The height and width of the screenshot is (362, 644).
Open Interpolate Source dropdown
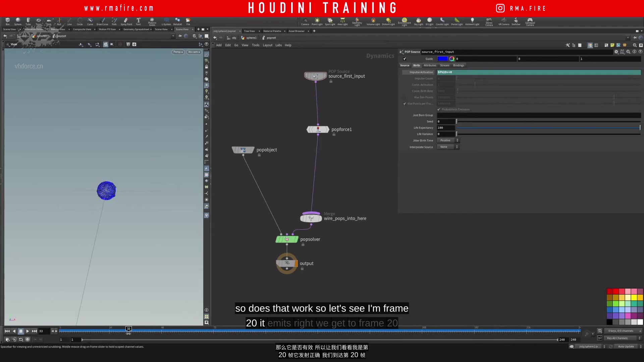(x=448, y=147)
